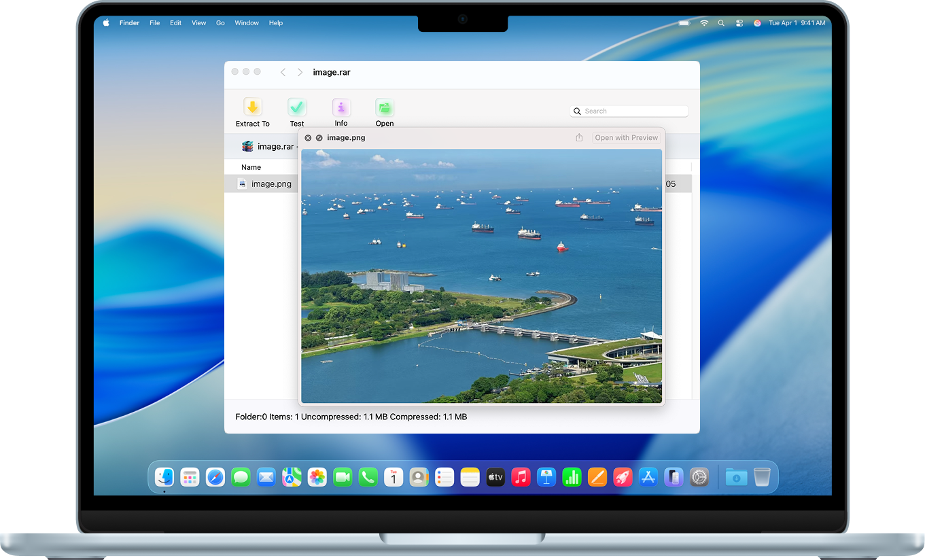Sort by the Name column header

[x=251, y=167]
